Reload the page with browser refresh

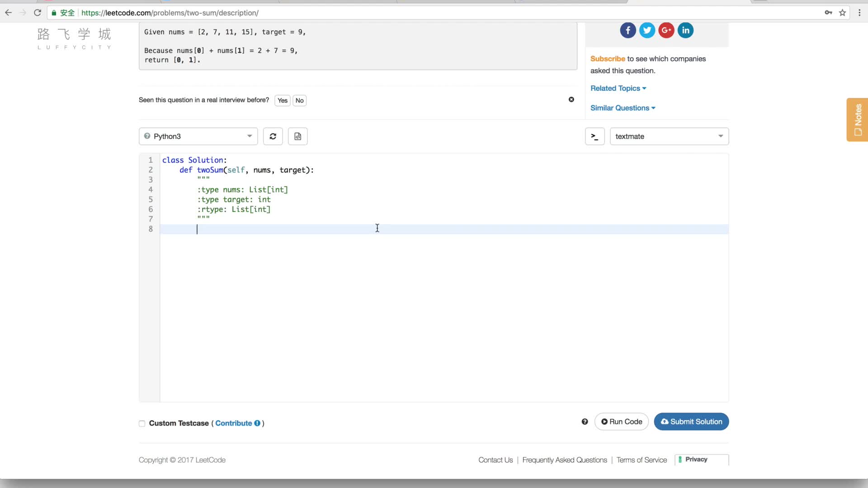[x=38, y=13]
